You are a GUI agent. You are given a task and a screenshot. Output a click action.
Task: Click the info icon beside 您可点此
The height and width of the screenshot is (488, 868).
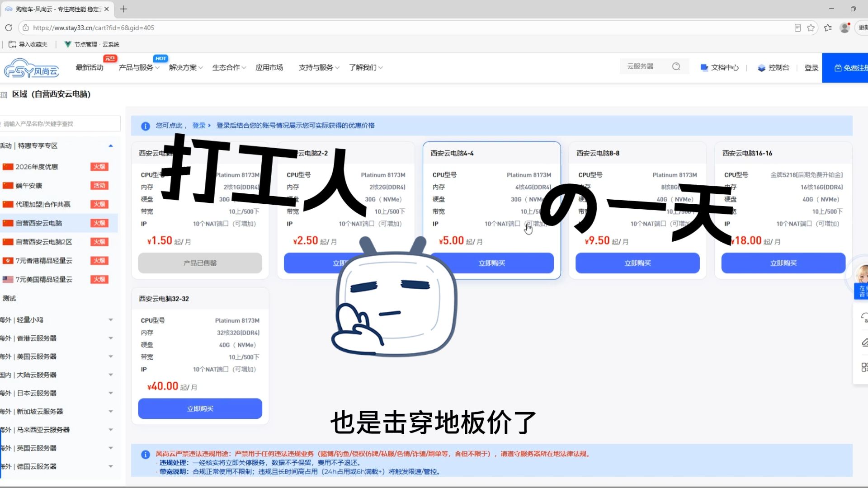[x=145, y=126]
